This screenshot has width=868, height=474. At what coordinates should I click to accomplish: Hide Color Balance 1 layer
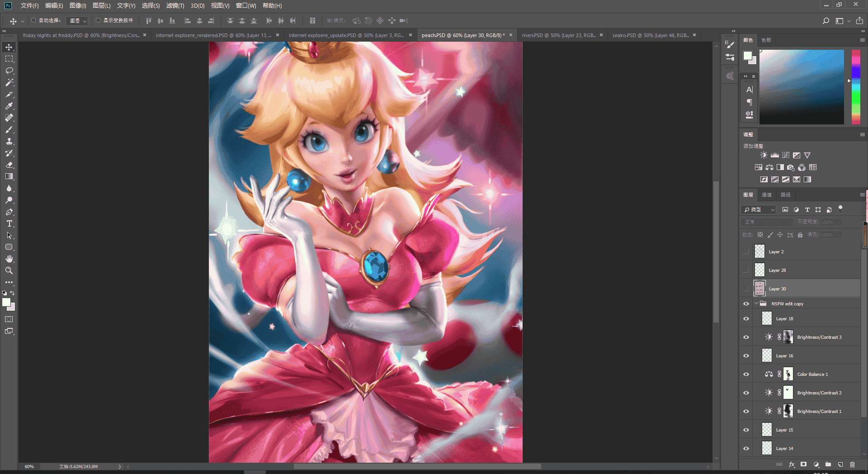coord(746,374)
